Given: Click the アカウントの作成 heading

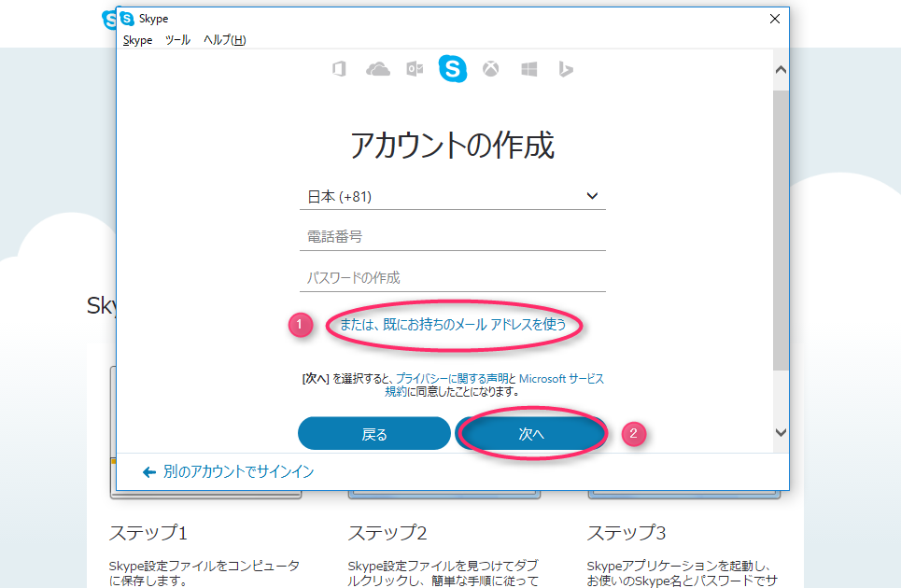Looking at the screenshot, I should point(453,145).
